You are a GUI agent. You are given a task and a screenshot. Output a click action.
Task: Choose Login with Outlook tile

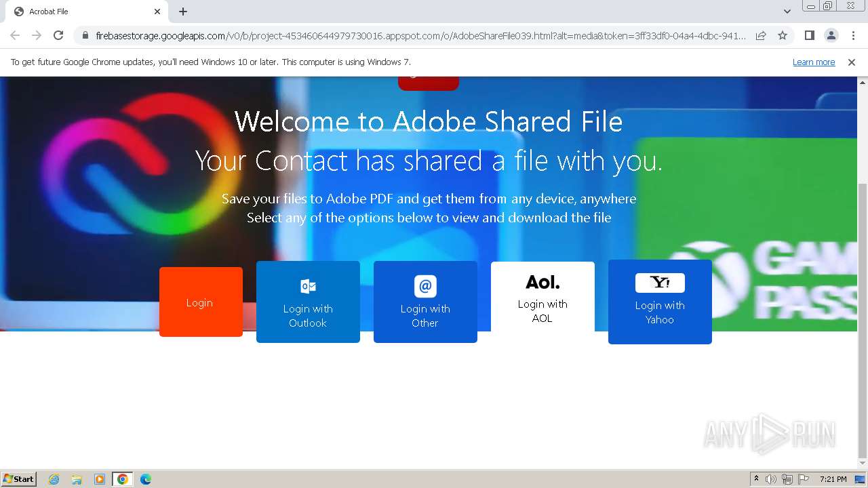(308, 302)
